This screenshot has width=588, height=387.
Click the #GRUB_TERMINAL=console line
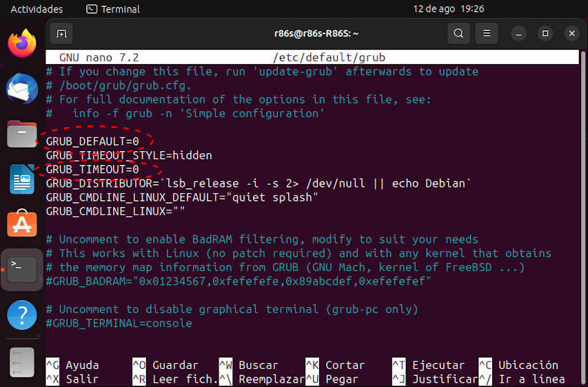point(119,323)
